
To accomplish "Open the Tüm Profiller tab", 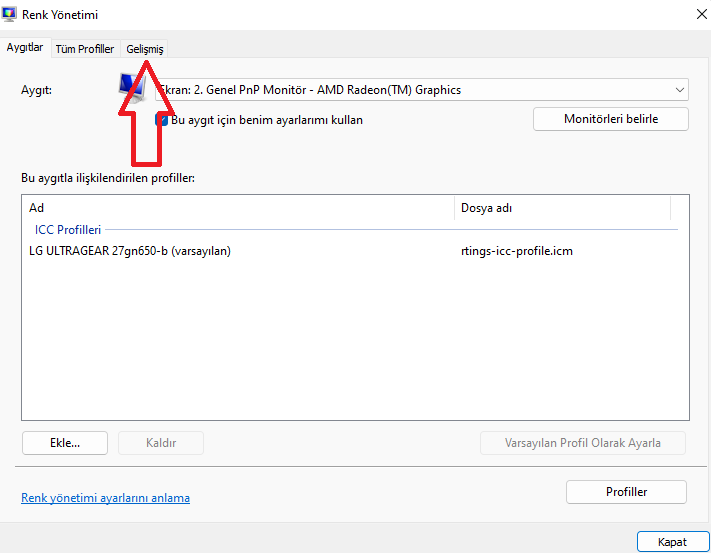I will (x=85, y=49).
